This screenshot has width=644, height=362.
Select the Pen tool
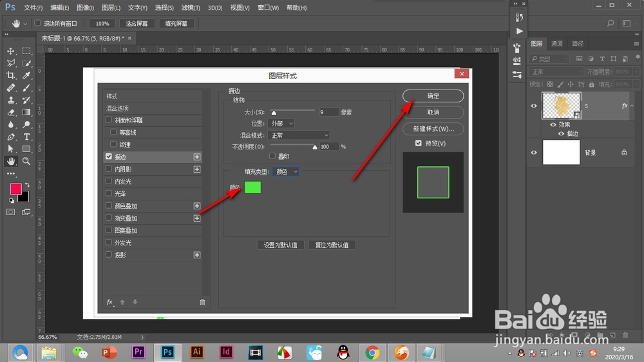pyautogui.click(x=11, y=137)
